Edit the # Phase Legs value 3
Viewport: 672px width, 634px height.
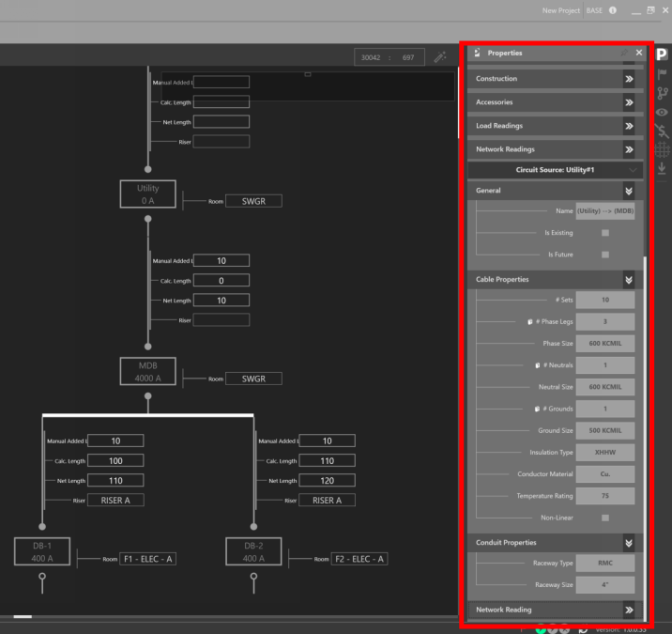click(x=605, y=322)
